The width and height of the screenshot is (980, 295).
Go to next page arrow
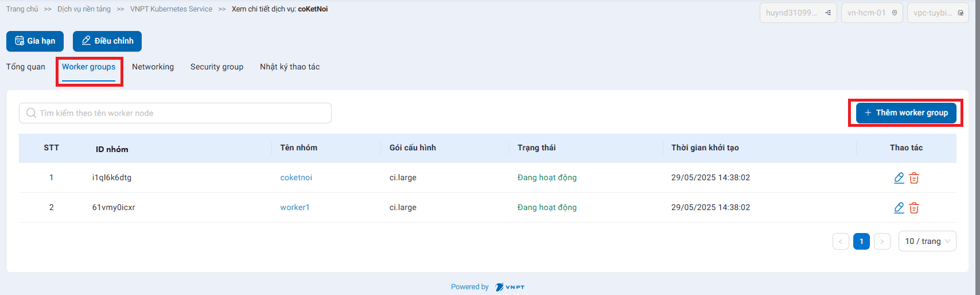click(882, 242)
